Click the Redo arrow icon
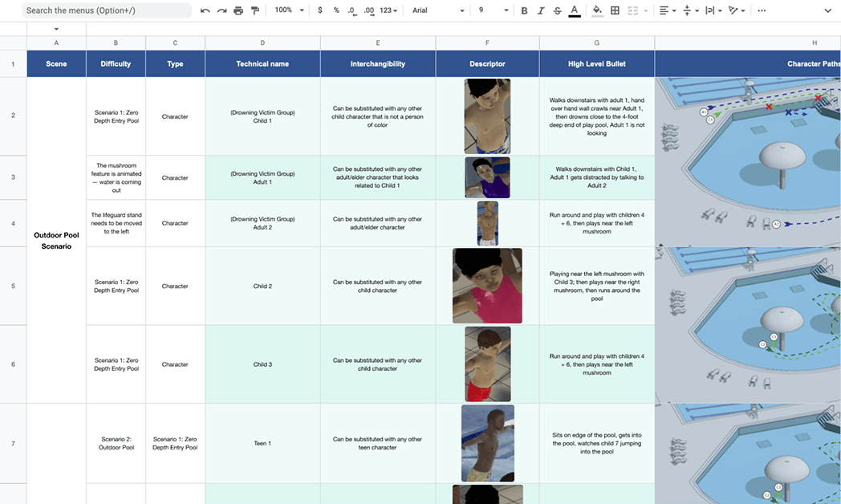Image resolution: width=841 pixels, height=504 pixels. pyautogui.click(x=221, y=10)
